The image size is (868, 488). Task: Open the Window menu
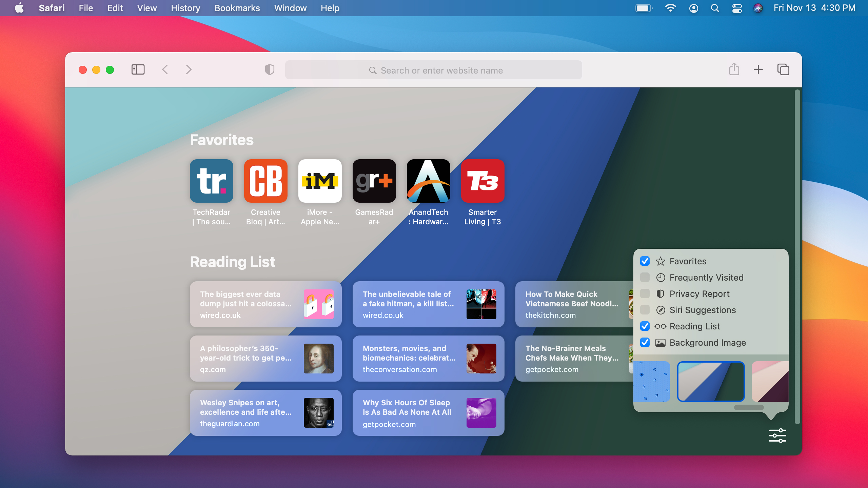(290, 8)
